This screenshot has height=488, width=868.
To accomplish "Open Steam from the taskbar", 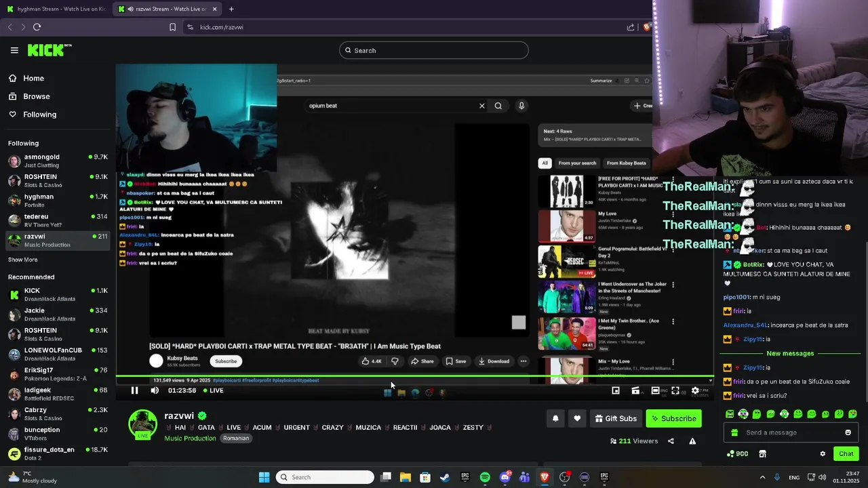I will (445, 477).
